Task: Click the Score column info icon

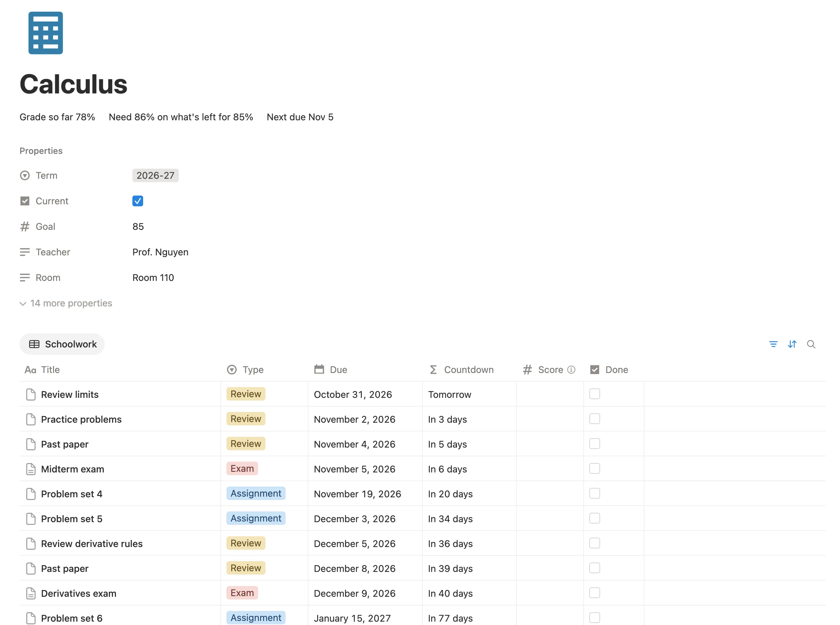Action: [571, 370]
